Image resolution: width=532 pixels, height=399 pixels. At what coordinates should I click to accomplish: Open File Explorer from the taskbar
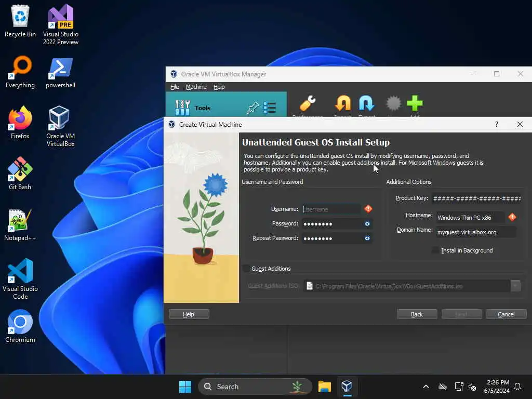tap(324, 387)
